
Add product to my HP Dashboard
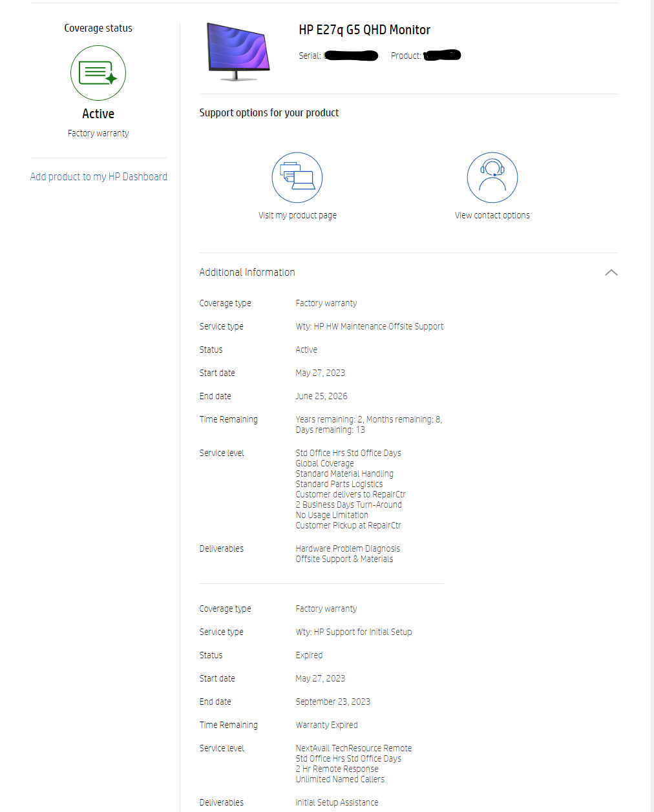tap(98, 176)
